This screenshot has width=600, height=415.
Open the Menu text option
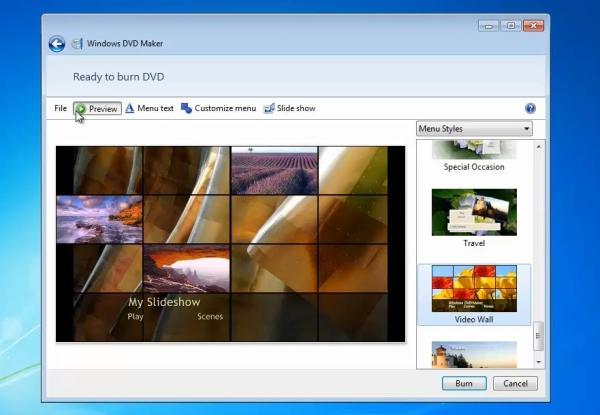click(150, 108)
